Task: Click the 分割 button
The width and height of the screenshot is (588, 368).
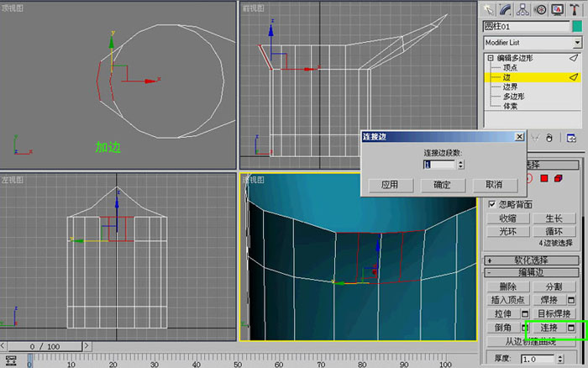Action: click(554, 287)
